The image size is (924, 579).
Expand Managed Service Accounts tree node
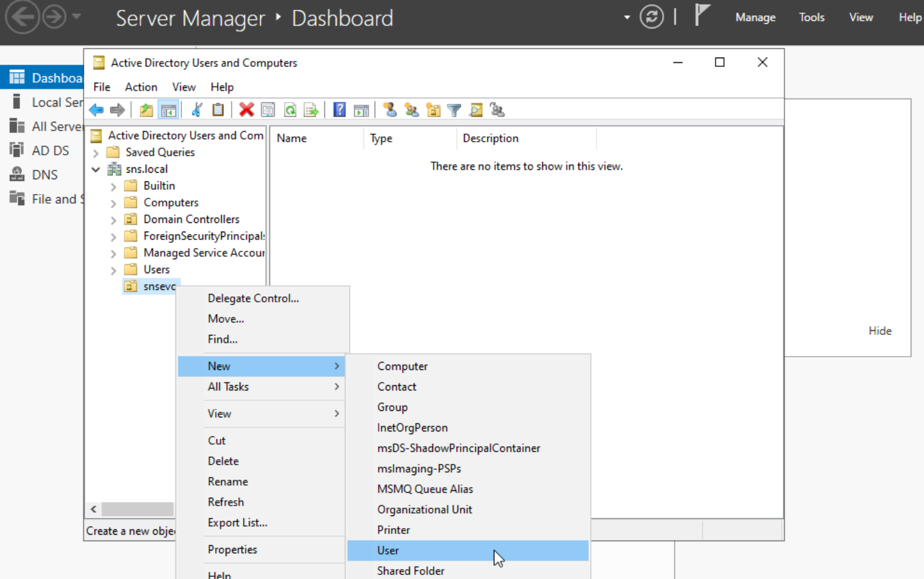[x=113, y=253]
